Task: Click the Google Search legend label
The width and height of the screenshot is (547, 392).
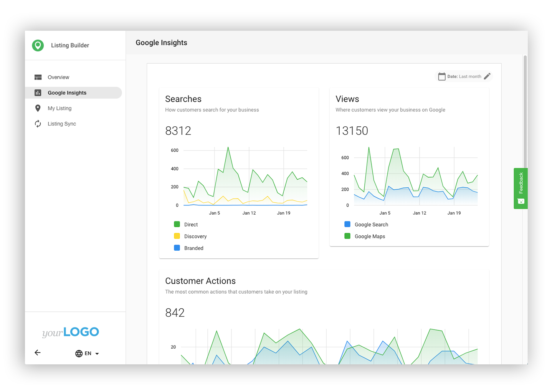Action: (371, 225)
